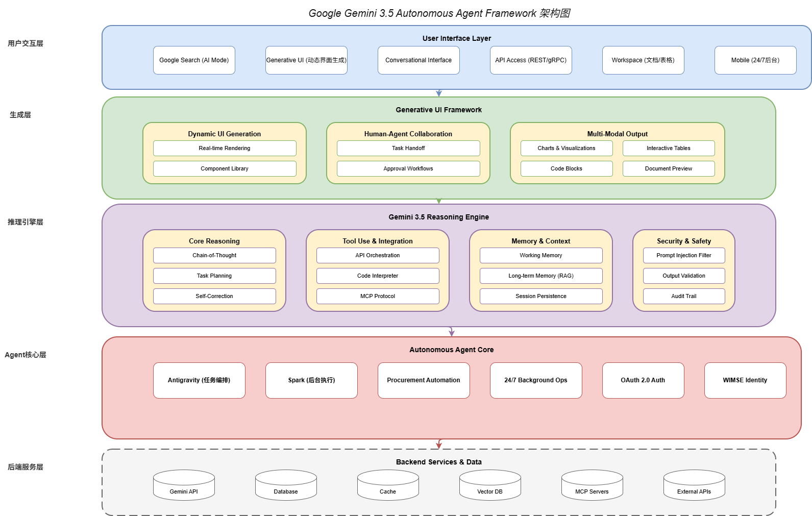Select the Cache storage cylinder
The height and width of the screenshot is (516, 812).
point(388,485)
